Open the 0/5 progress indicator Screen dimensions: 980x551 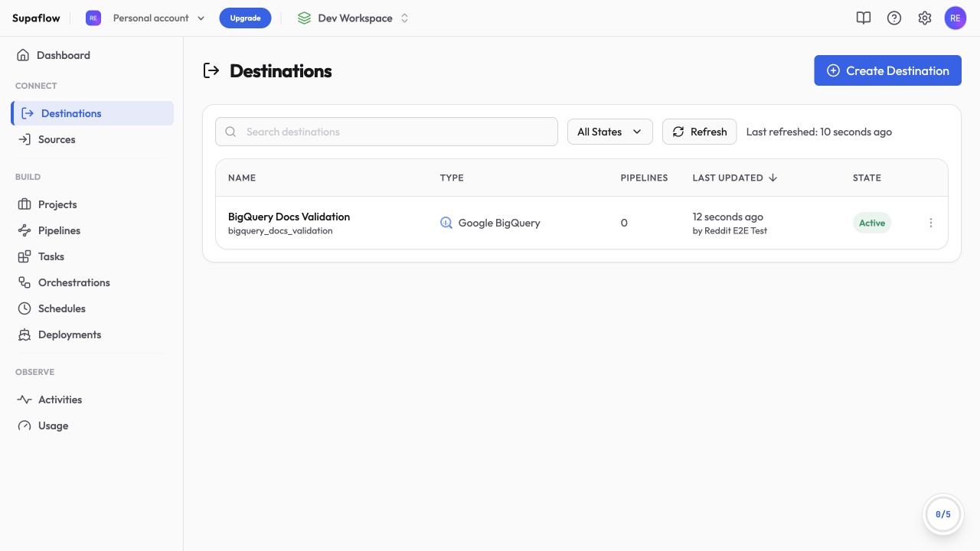(x=943, y=514)
